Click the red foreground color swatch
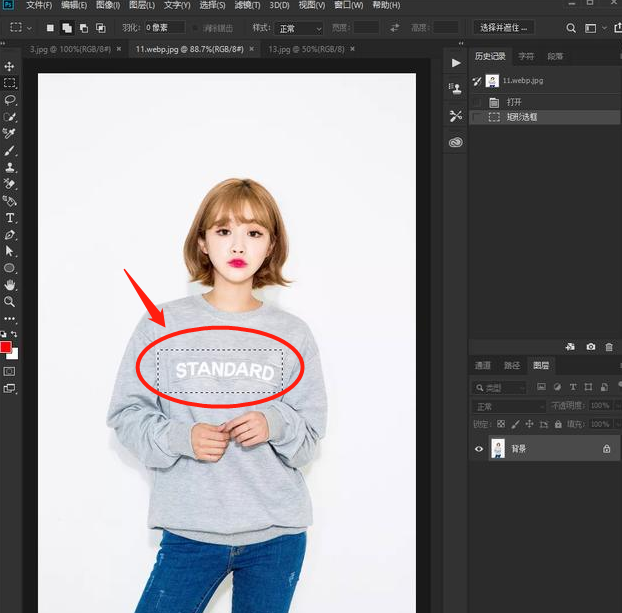This screenshot has width=622, height=613. click(x=6, y=347)
